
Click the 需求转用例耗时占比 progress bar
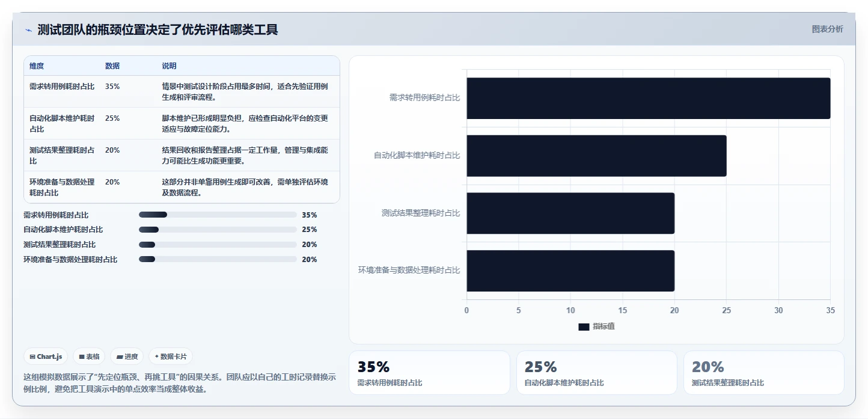[218, 215]
